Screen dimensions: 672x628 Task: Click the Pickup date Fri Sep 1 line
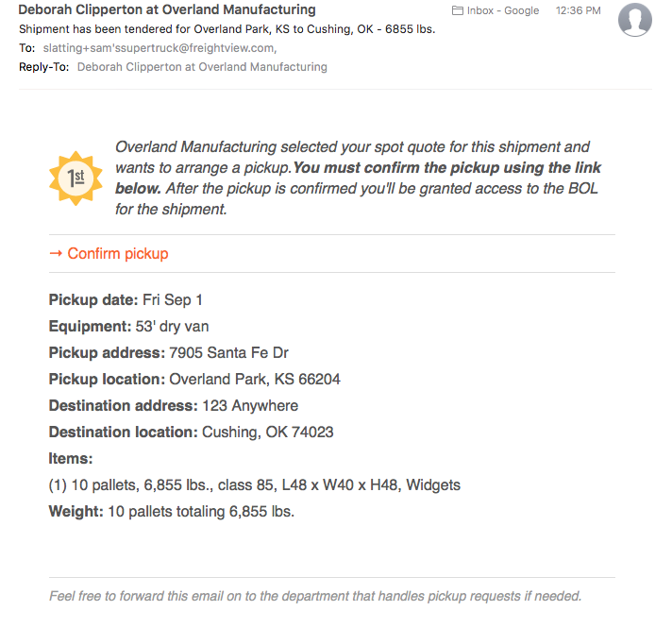[x=126, y=300]
